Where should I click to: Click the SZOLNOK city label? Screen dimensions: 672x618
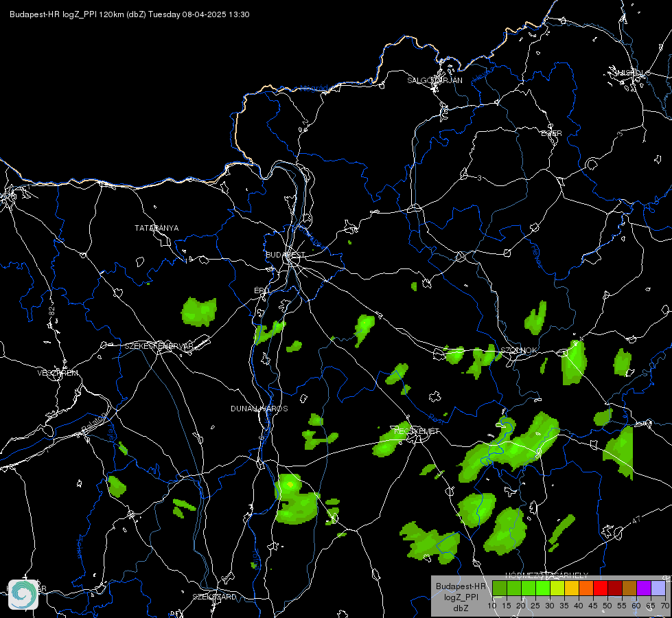click(x=519, y=350)
